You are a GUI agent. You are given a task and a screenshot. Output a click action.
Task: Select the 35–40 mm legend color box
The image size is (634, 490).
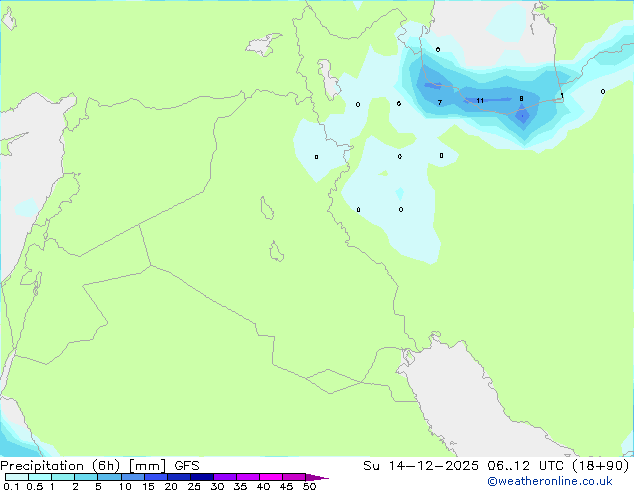coord(248,477)
